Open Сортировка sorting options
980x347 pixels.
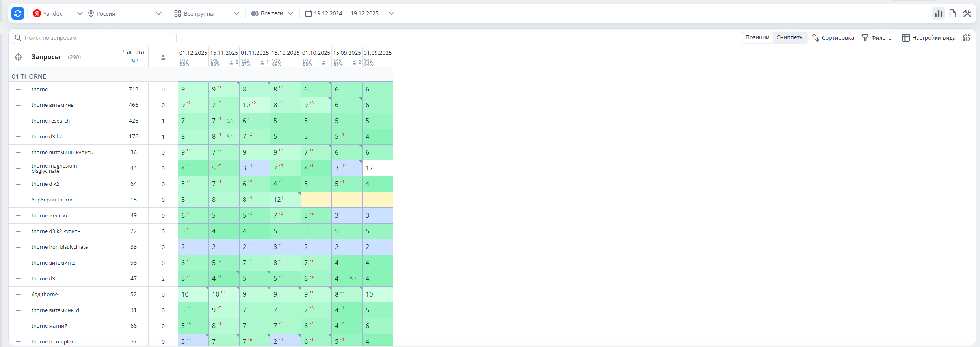(833, 38)
